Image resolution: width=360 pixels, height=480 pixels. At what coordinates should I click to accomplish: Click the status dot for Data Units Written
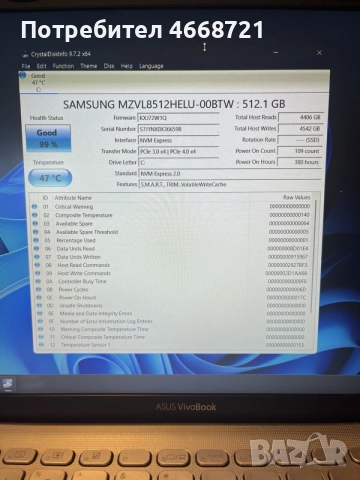pyautogui.click(x=37, y=257)
